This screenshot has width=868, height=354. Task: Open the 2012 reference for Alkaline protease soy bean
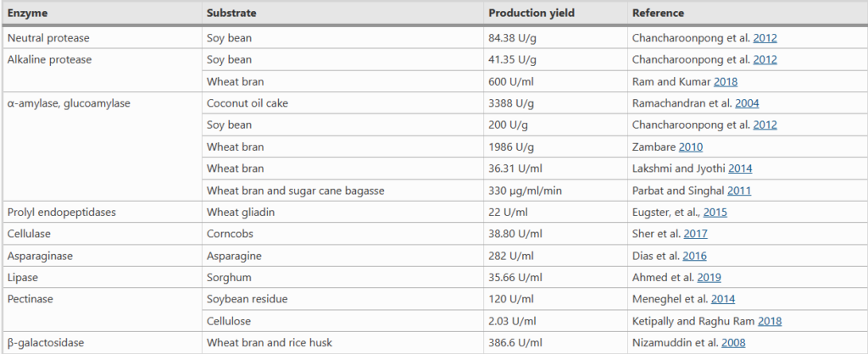pyautogui.click(x=764, y=60)
